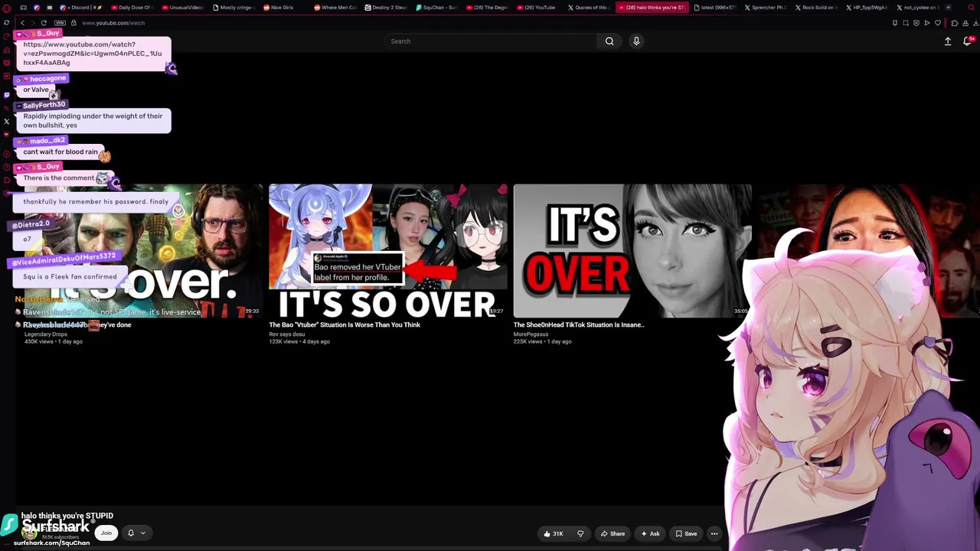Switch to the Mostly cringe tab

[233, 8]
